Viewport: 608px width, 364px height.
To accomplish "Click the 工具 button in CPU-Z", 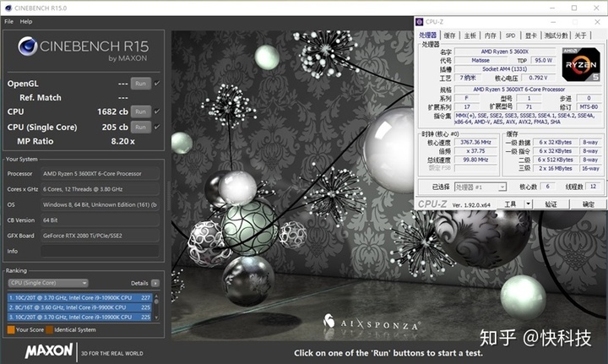I will (511, 204).
